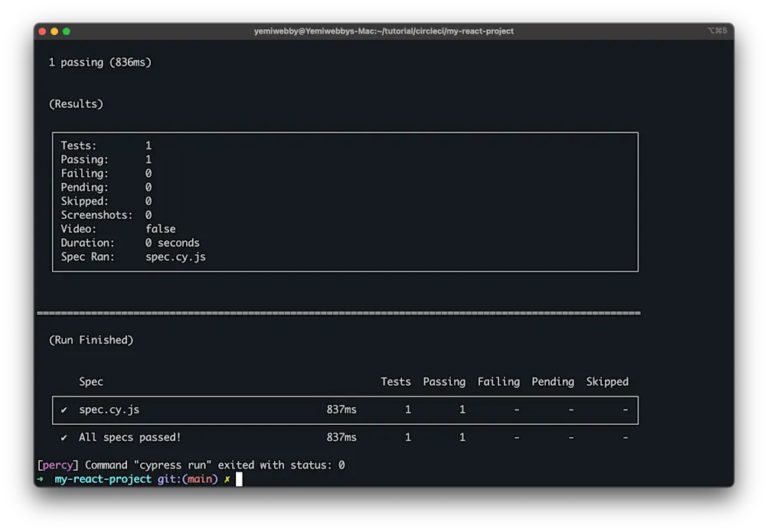Screen dimensions: 768x532
Task: Click the 'Spec Ran:' label
Action: tap(87, 257)
